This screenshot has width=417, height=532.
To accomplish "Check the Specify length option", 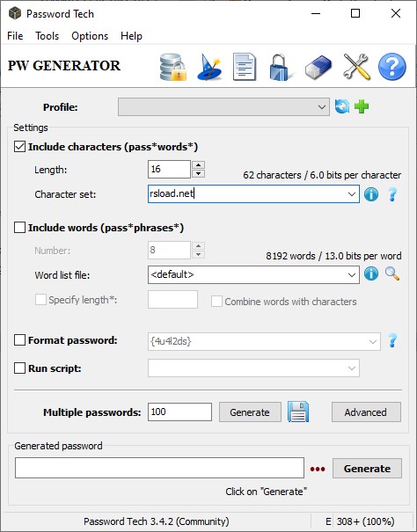I will [x=40, y=300].
